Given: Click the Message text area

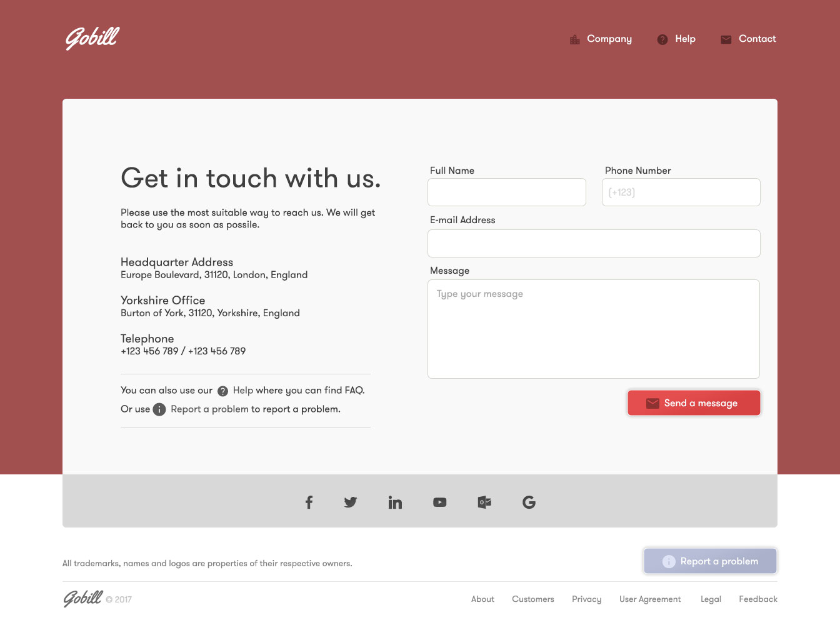Looking at the screenshot, I should pyautogui.click(x=594, y=329).
